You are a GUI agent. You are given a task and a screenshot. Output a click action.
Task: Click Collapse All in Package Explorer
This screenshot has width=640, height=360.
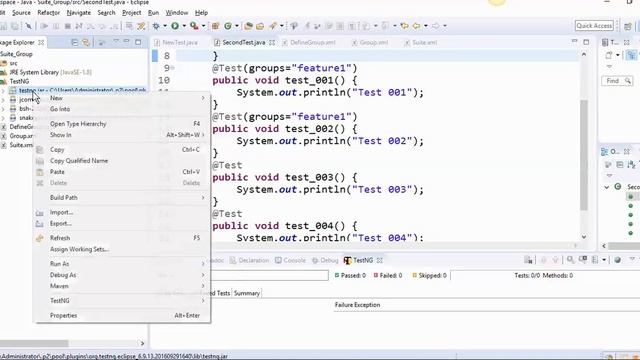tap(74, 42)
